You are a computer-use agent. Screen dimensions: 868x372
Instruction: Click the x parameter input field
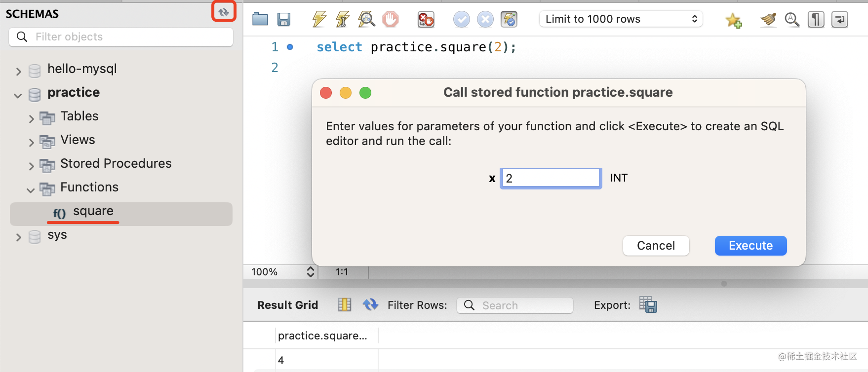tap(551, 178)
